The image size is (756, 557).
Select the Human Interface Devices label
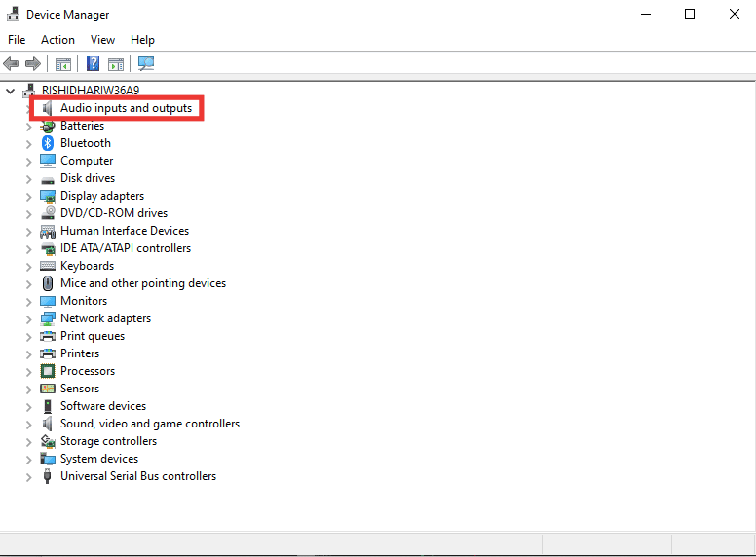tap(125, 231)
